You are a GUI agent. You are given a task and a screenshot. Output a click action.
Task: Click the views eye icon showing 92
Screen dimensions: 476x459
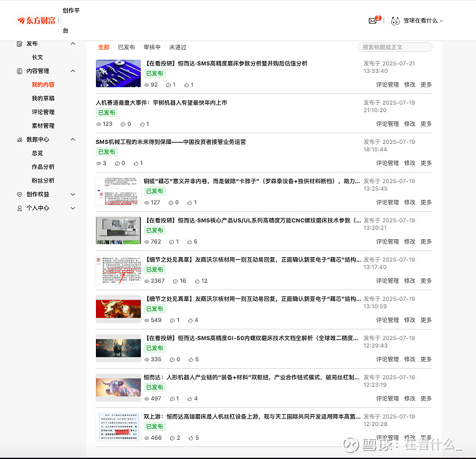click(x=146, y=85)
